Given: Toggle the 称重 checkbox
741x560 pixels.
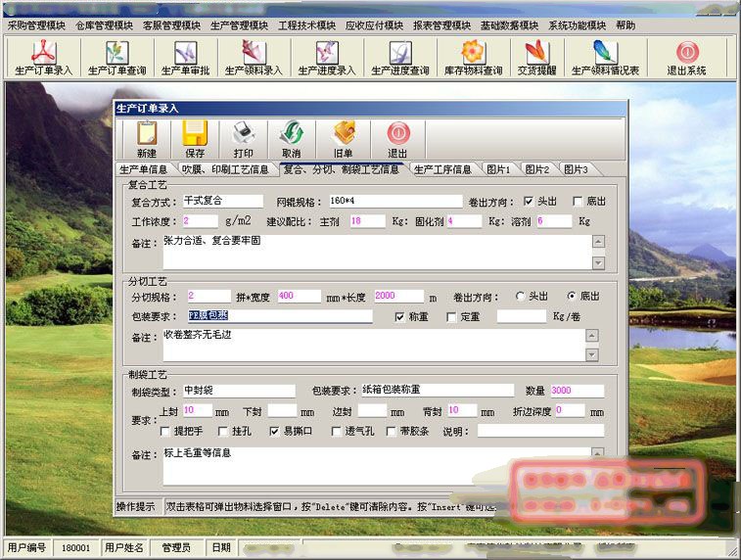Looking at the screenshot, I should coord(399,316).
